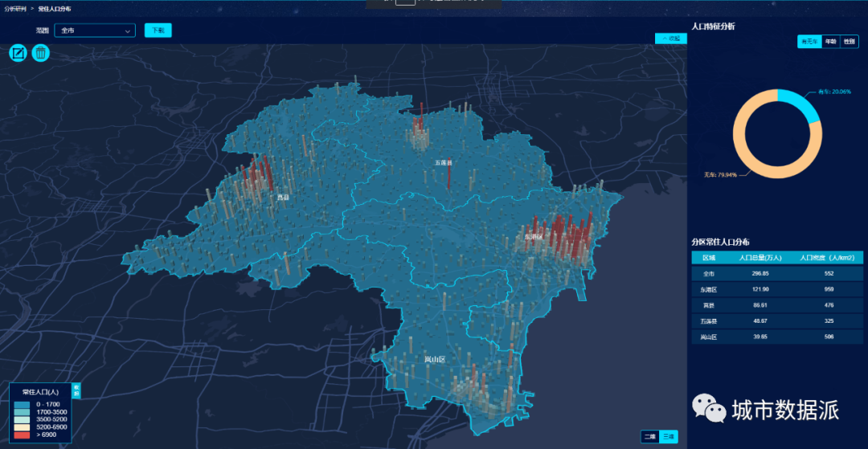Click the trash delete icon
The image size is (868, 449).
pos(41,53)
